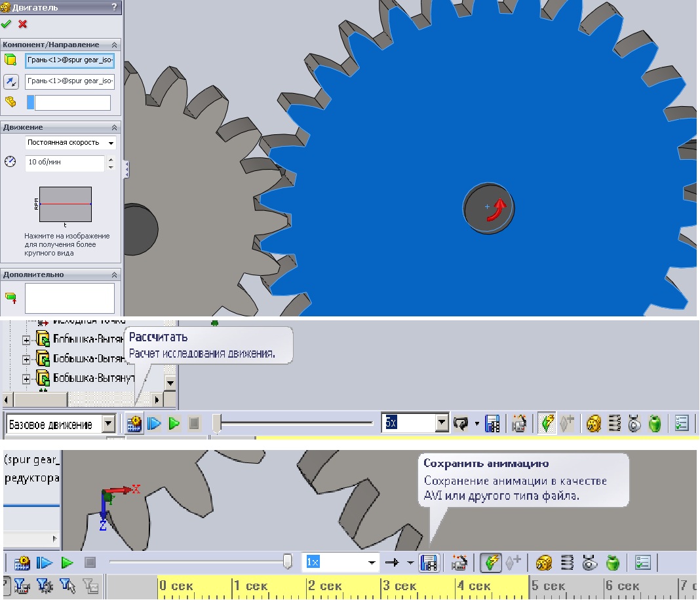Click the RPM graph thumbnail to enlarge
700x600 pixels.
click(65, 204)
